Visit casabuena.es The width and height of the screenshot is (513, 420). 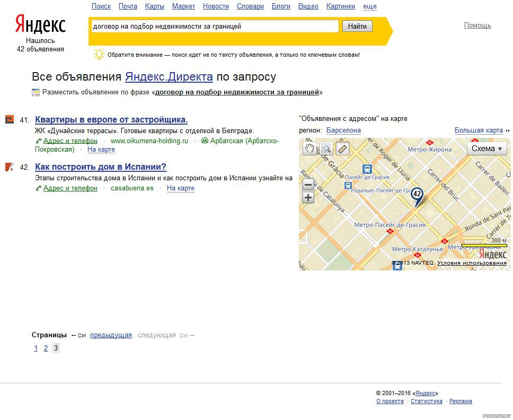point(132,188)
